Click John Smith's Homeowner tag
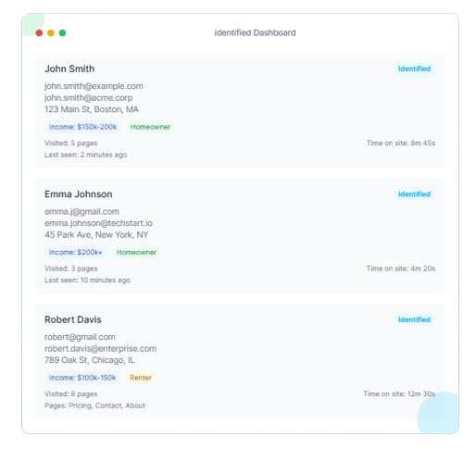Viewport: 476px width, 449px height. (x=150, y=127)
